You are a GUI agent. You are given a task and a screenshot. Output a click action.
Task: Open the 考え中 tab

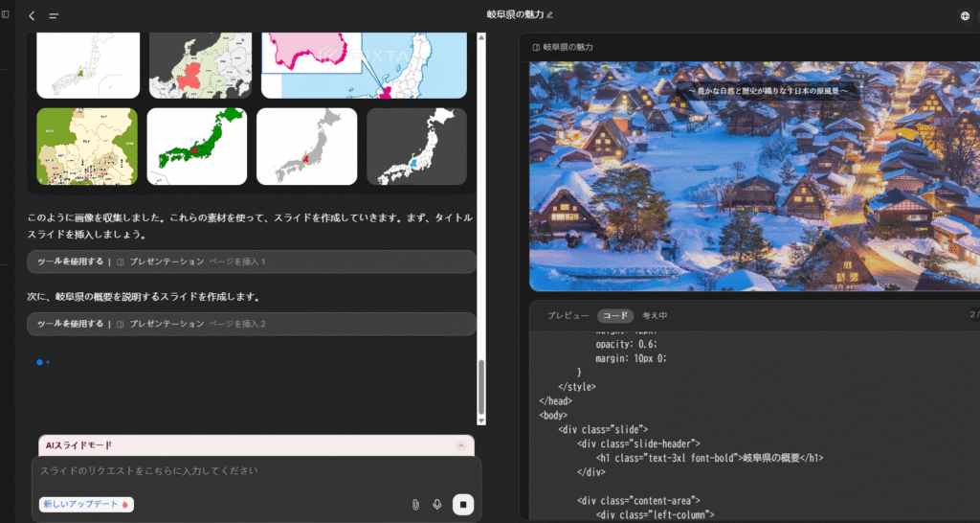coord(655,316)
